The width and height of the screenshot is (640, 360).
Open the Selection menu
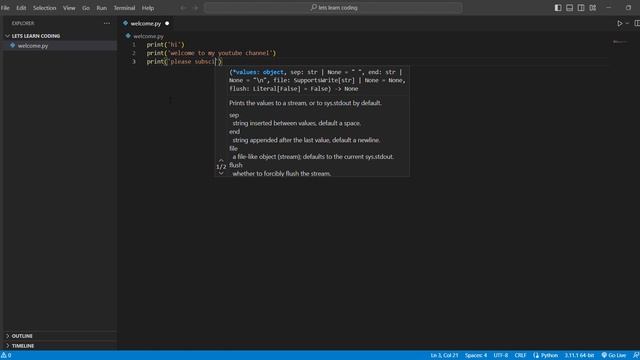pos(44,8)
